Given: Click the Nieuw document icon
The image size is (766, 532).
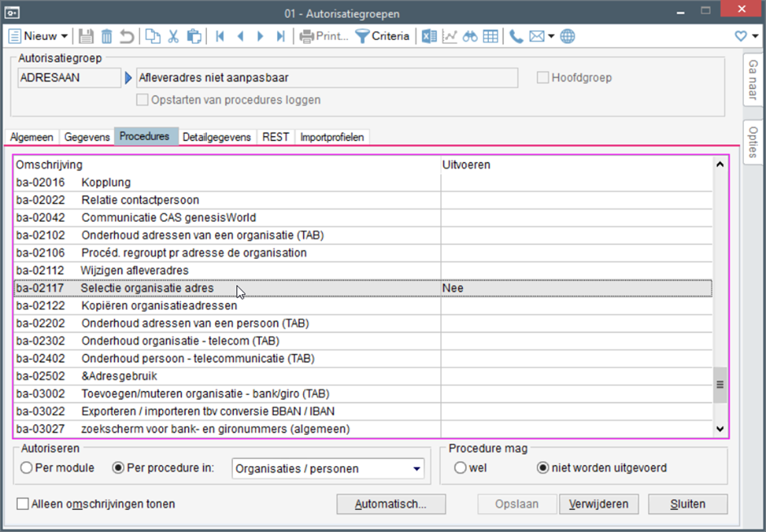Looking at the screenshot, I should point(15,36).
